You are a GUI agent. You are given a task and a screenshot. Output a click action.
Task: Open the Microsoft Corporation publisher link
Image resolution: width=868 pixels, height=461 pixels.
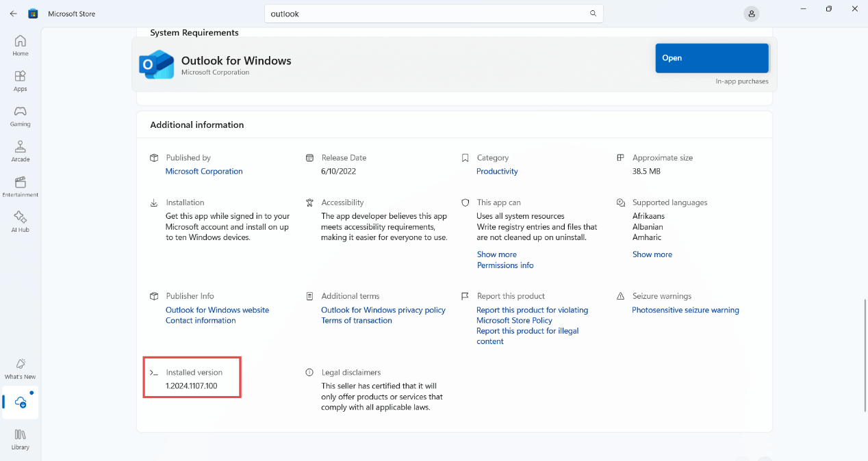pyautogui.click(x=204, y=172)
